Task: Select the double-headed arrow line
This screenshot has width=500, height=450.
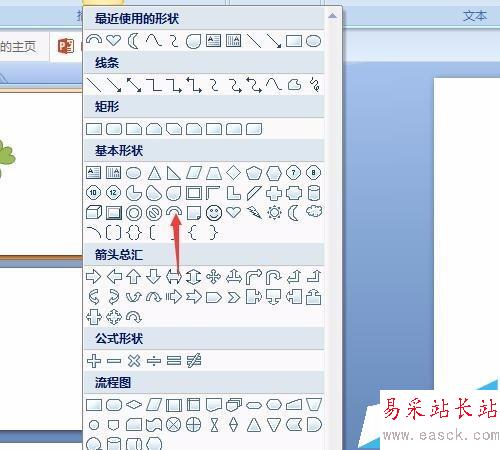Action: pyautogui.click(x=134, y=85)
